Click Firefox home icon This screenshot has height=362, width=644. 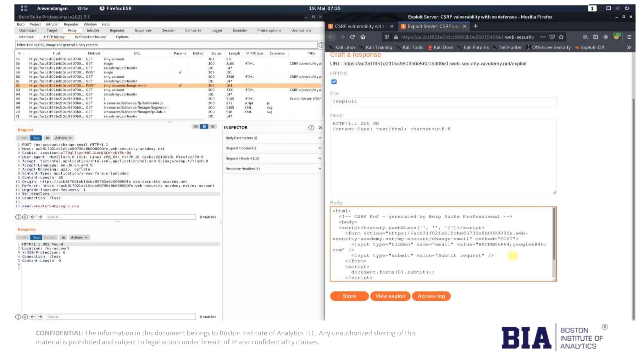[363, 37]
